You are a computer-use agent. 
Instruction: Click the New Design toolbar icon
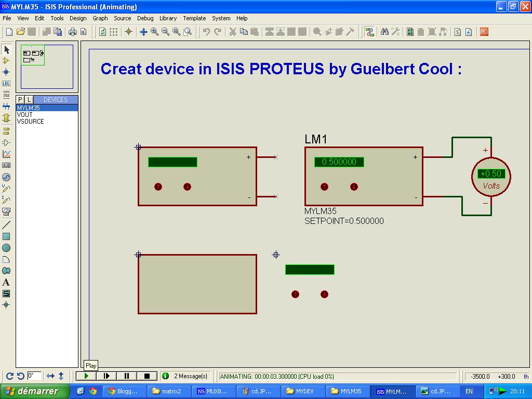pos(9,32)
